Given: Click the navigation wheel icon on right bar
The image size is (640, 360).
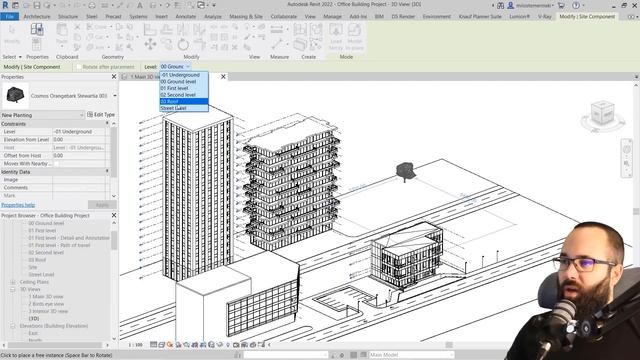Looking at the screenshot, I should tap(627, 149).
